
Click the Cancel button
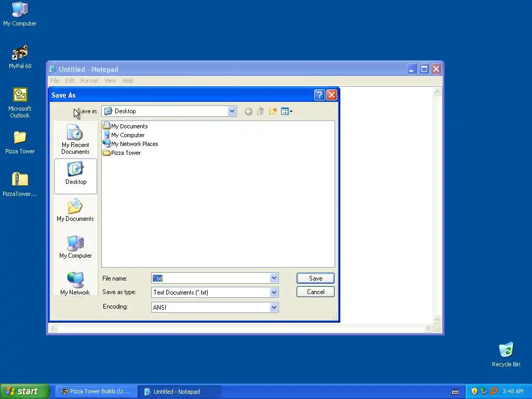pos(315,292)
